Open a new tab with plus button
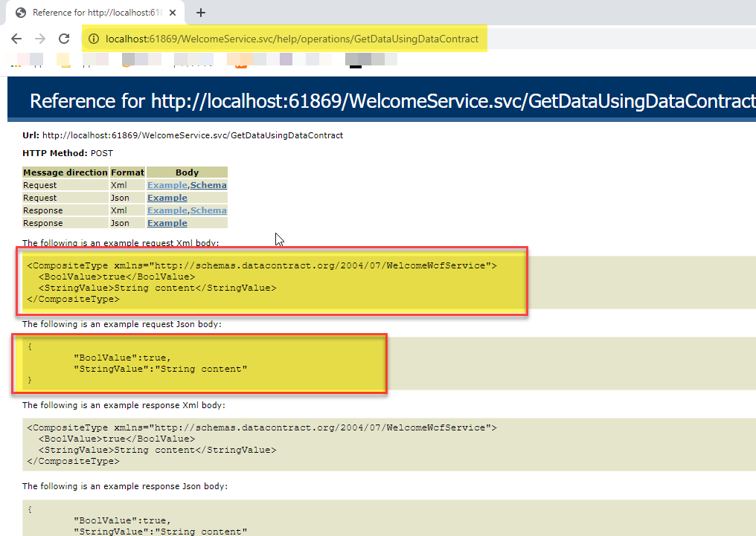 (x=201, y=13)
